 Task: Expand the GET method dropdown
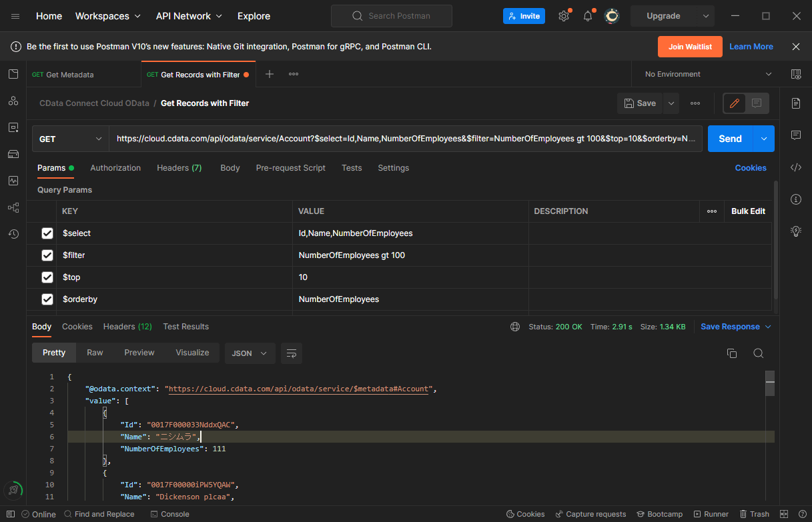pyautogui.click(x=71, y=139)
